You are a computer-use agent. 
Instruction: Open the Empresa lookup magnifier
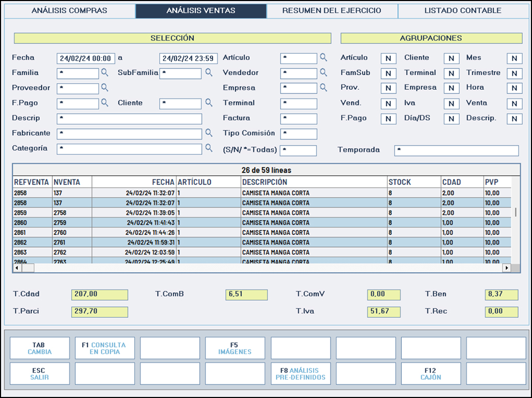pos(323,88)
